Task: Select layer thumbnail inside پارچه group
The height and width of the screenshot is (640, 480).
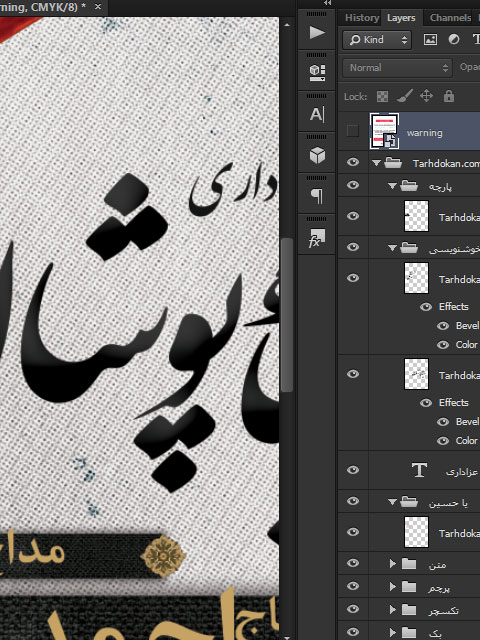Action: 416,216
